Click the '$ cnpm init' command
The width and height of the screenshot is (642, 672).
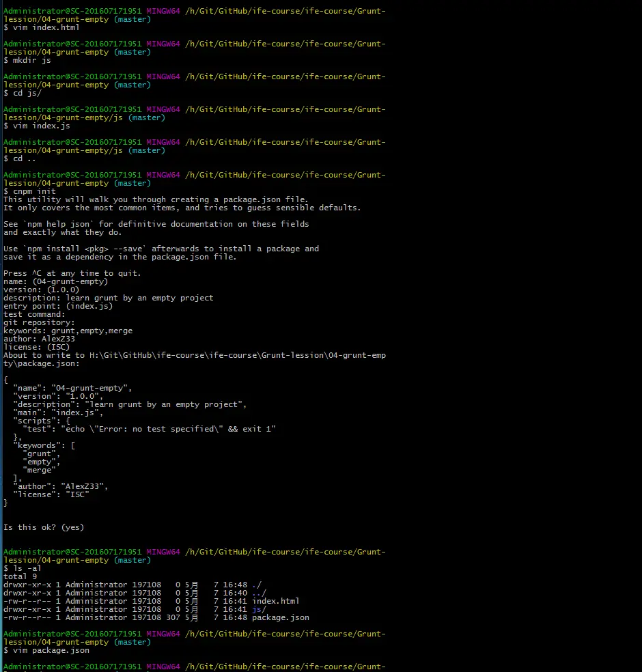point(29,192)
